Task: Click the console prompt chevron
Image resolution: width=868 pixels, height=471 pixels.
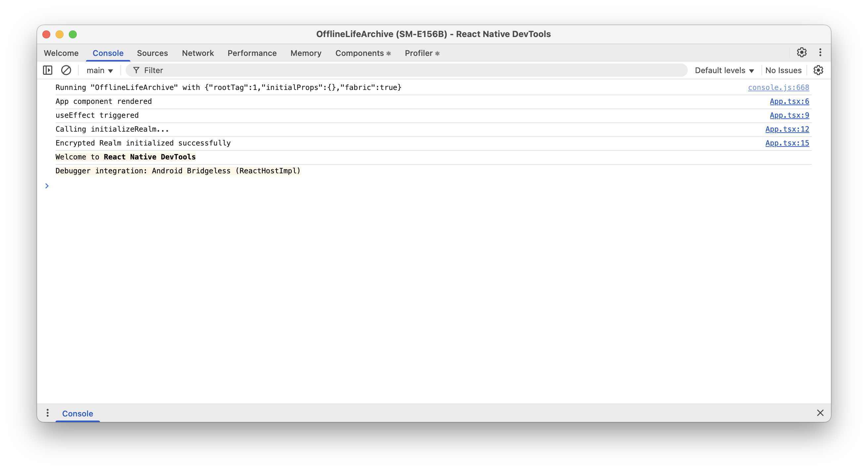Action: [x=47, y=186]
